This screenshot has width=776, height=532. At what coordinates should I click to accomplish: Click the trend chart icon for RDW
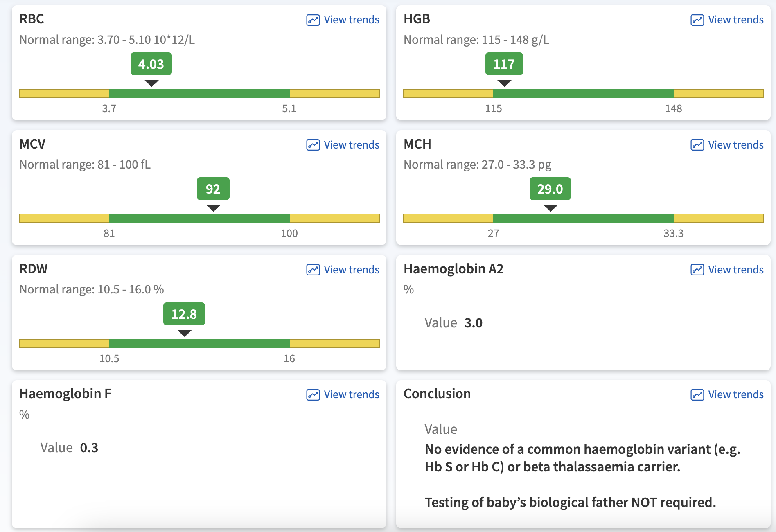(313, 270)
